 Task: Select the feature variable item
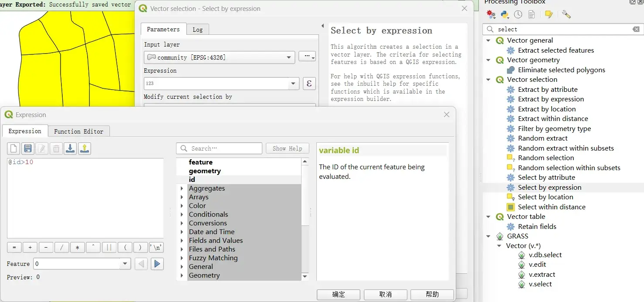coord(201,162)
